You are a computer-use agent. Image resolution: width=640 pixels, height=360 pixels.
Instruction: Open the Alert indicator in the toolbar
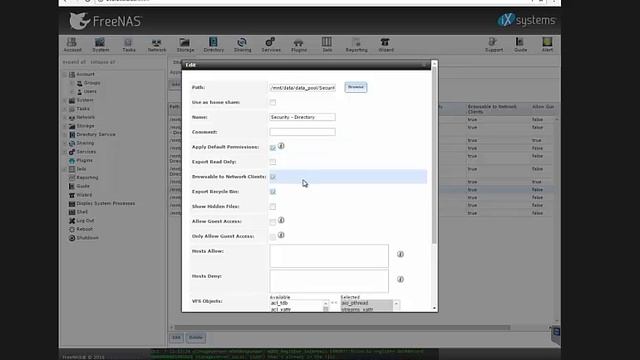tap(547, 44)
